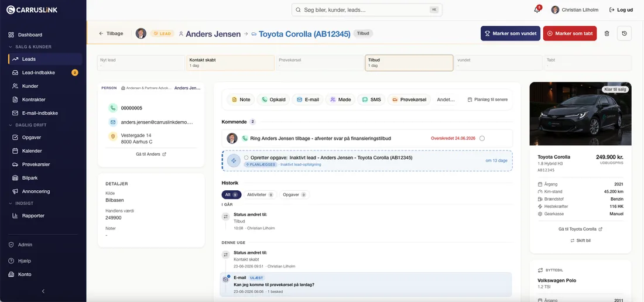Mark Ring Anders Jensen task complete
This screenshot has width=644, height=302.
tap(482, 138)
